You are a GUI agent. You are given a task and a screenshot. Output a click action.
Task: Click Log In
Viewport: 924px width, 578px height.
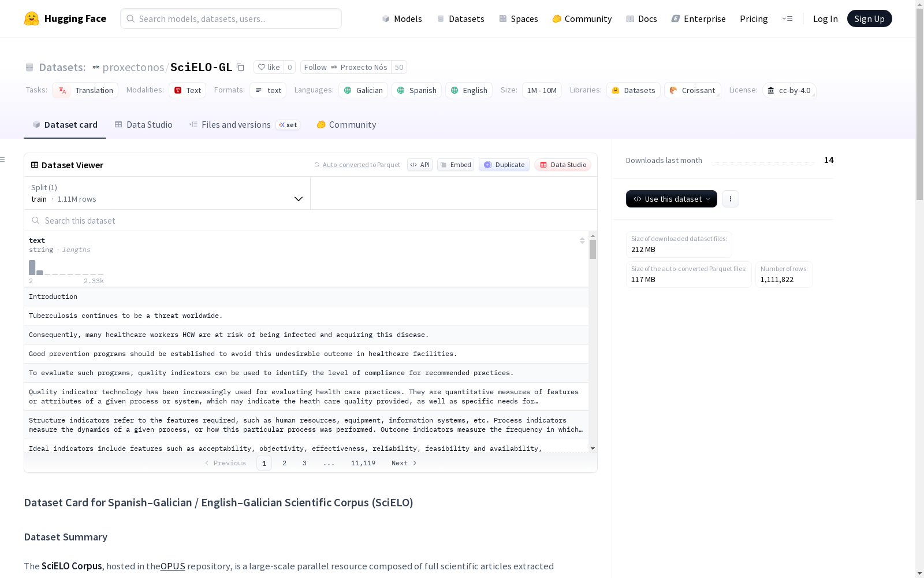tap(825, 18)
